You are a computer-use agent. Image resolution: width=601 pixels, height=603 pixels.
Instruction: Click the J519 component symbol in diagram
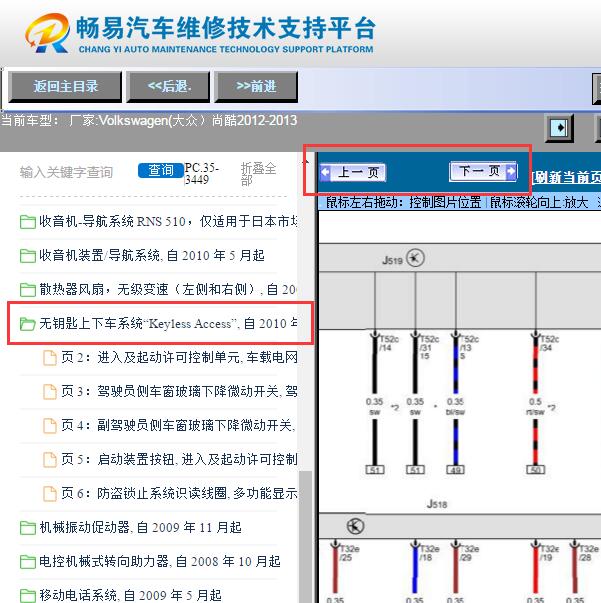coord(415,258)
